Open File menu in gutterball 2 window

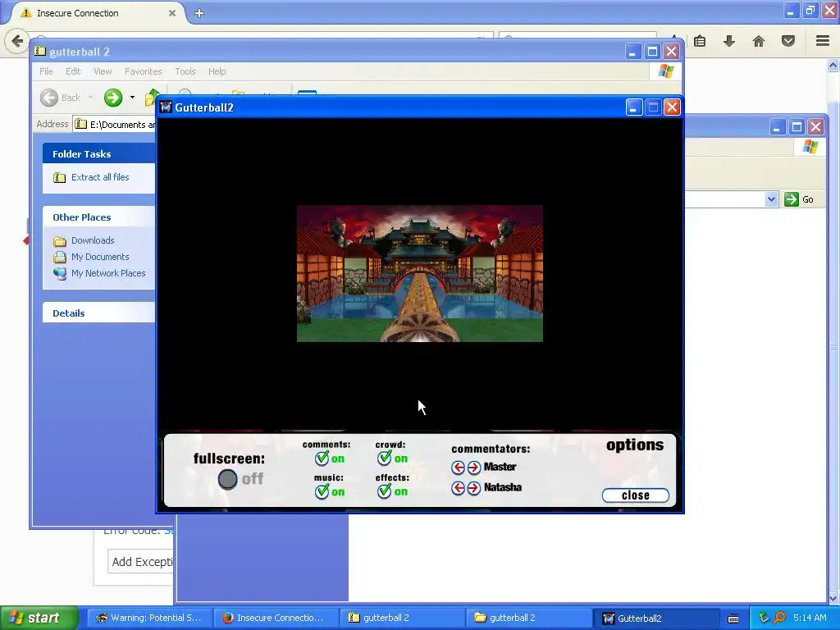[46, 71]
